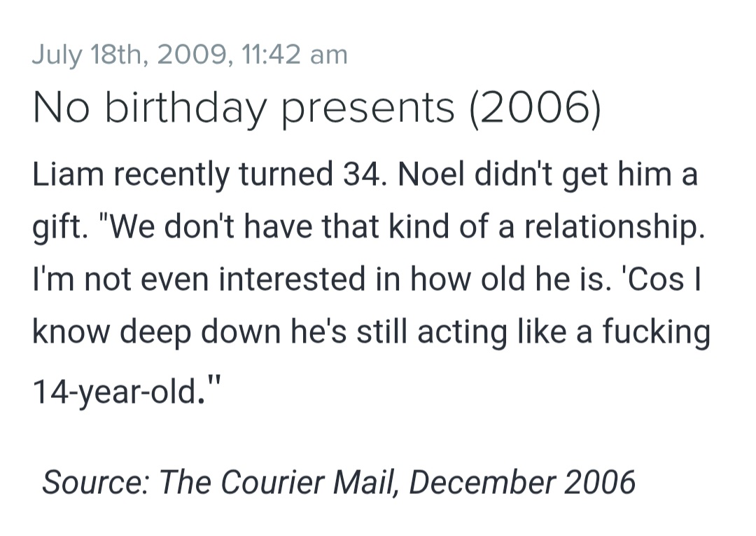Click the "11:42 am" time text

pos(295,54)
